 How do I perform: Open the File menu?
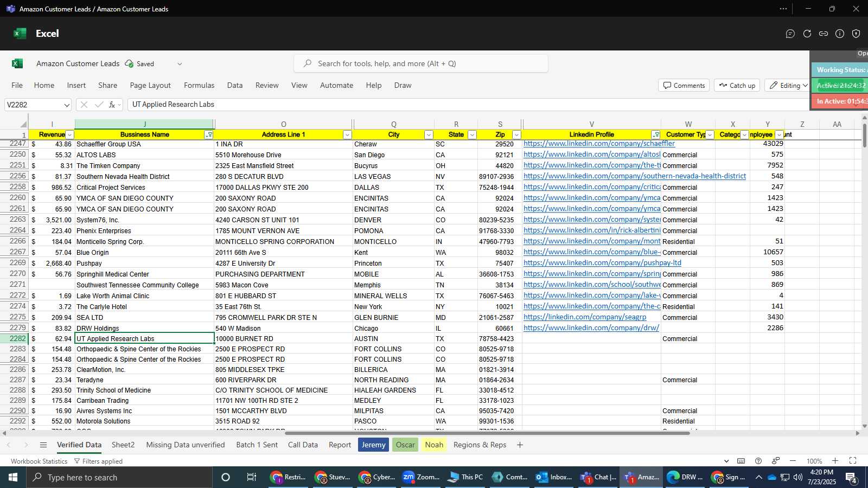17,86
